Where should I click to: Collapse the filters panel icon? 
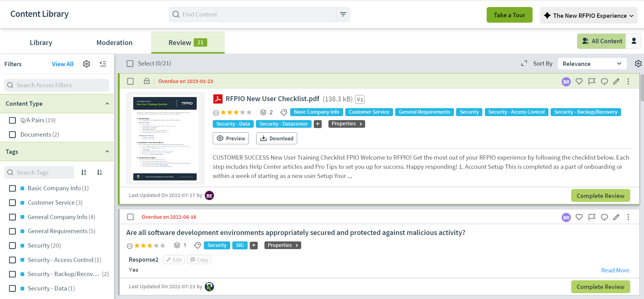tap(103, 64)
